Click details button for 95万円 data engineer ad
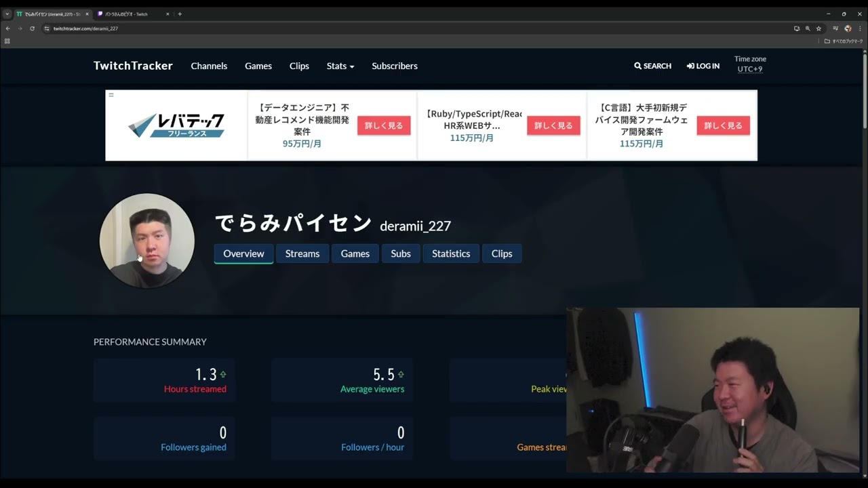868x488 pixels. click(384, 125)
